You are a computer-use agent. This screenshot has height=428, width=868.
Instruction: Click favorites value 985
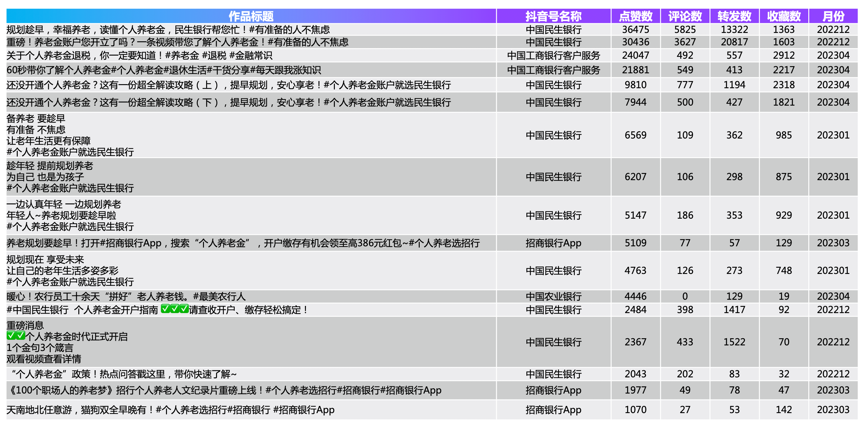point(784,135)
